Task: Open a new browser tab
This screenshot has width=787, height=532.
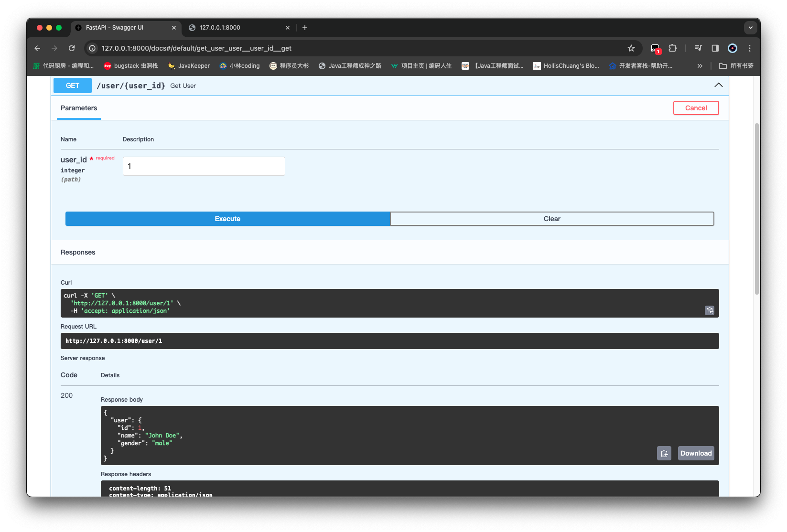Action: click(x=305, y=28)
